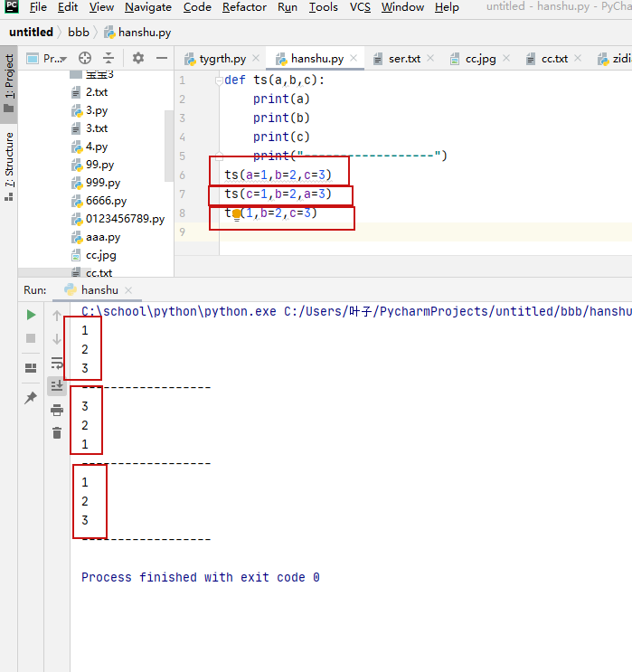This screenshot has width=632, height=672.
Task: Close the tygrth.py tab
Action: 256,58
